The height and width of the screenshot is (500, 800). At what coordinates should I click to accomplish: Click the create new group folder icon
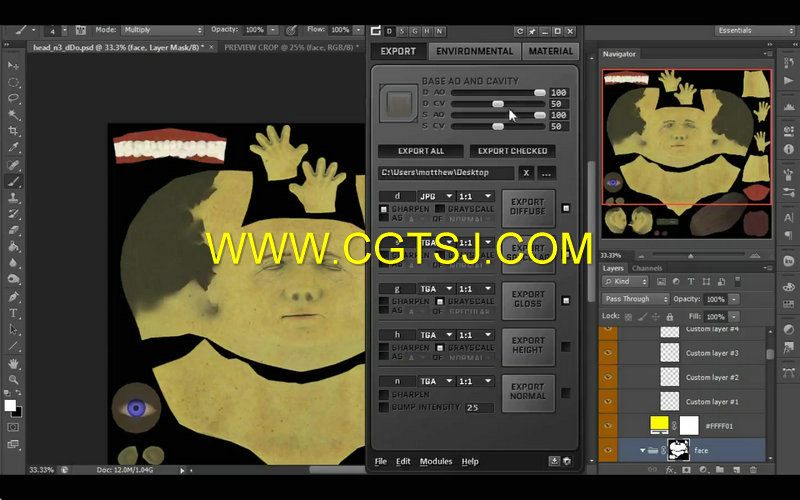pyautogui.click(x=719, y=469)
